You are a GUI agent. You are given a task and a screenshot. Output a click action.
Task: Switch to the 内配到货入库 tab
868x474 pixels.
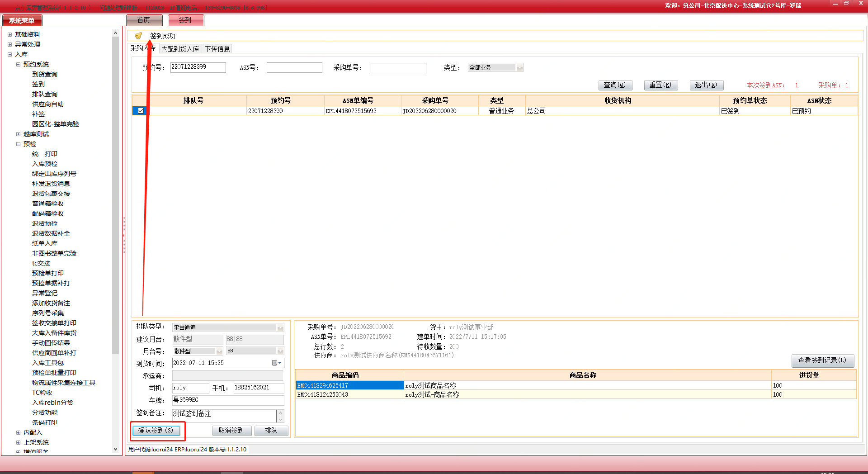[x=180, y=49]
